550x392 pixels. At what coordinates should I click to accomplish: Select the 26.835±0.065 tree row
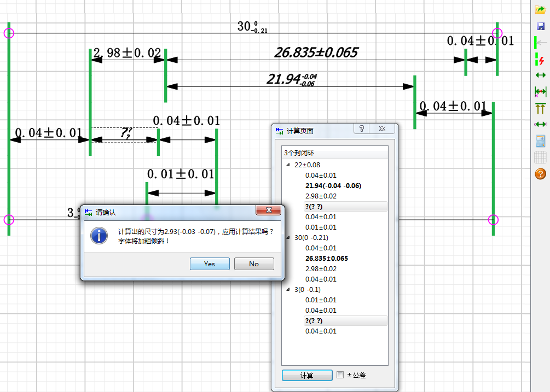coord(327,259)
